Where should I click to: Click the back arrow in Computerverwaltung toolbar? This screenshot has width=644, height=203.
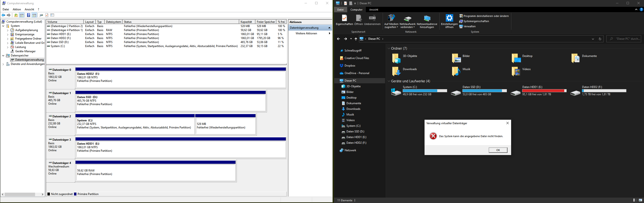click(x=4, y=15)
